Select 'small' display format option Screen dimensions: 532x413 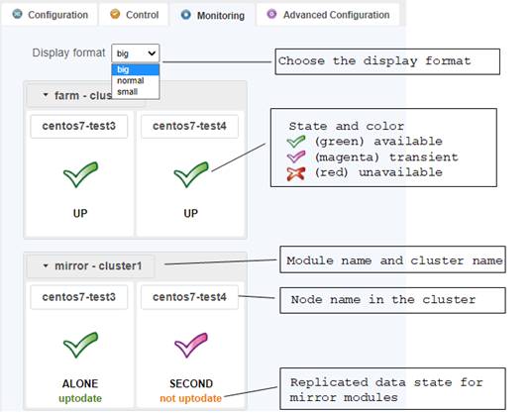(127, 92)
